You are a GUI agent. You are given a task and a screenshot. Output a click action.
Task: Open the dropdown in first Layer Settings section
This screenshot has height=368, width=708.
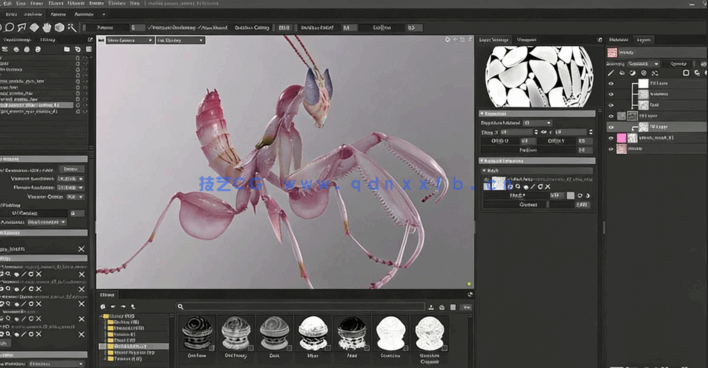538,123
